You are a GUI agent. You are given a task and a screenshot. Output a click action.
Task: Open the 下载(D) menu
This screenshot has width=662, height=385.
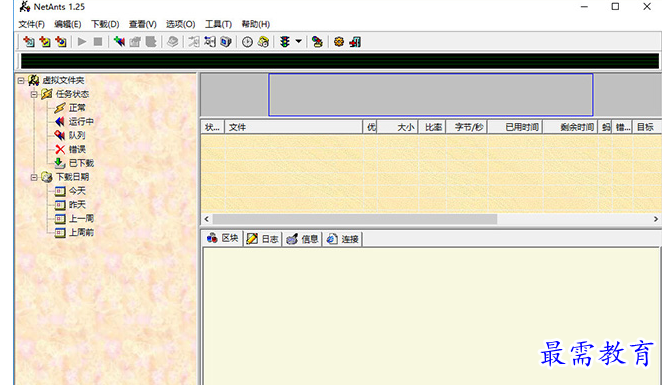pos(105,24)
